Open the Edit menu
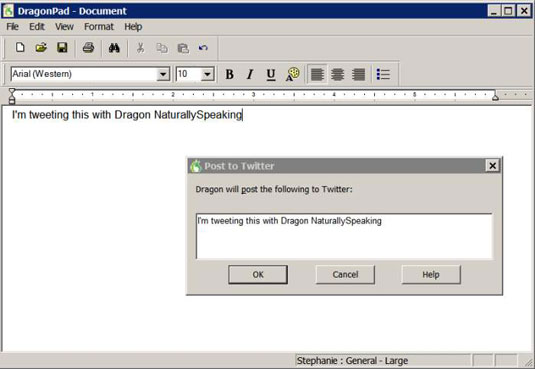The height and width of the screenshot is (369, 535). point(37,27)
